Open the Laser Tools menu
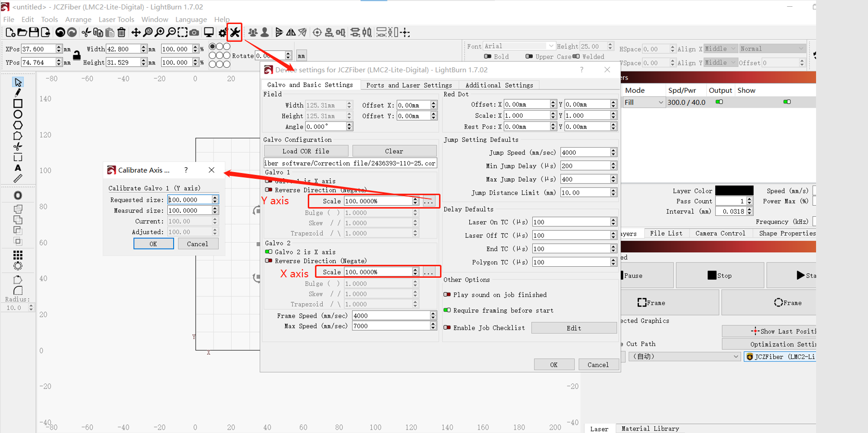The width and height of the screenshot is (868, 433). 116,20
